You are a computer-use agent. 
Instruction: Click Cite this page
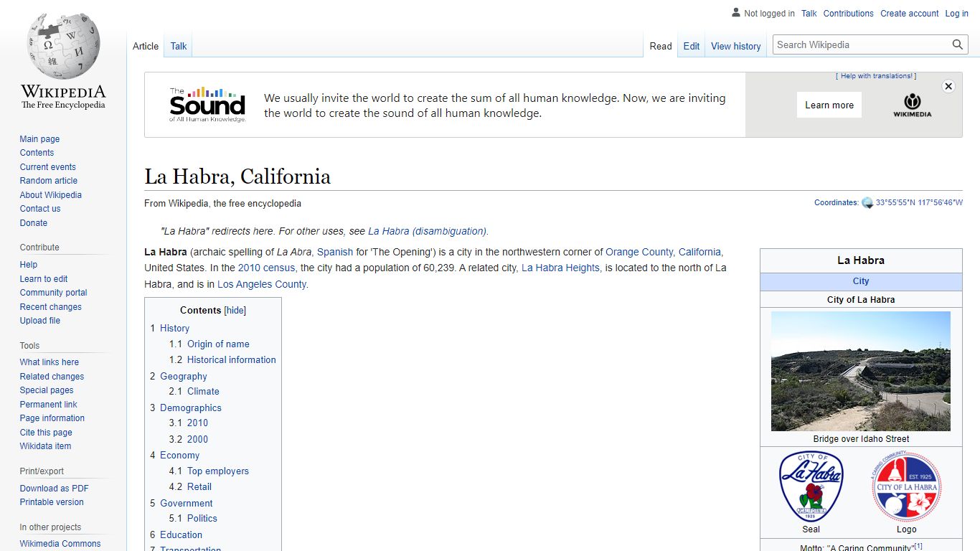click(46, 433)
